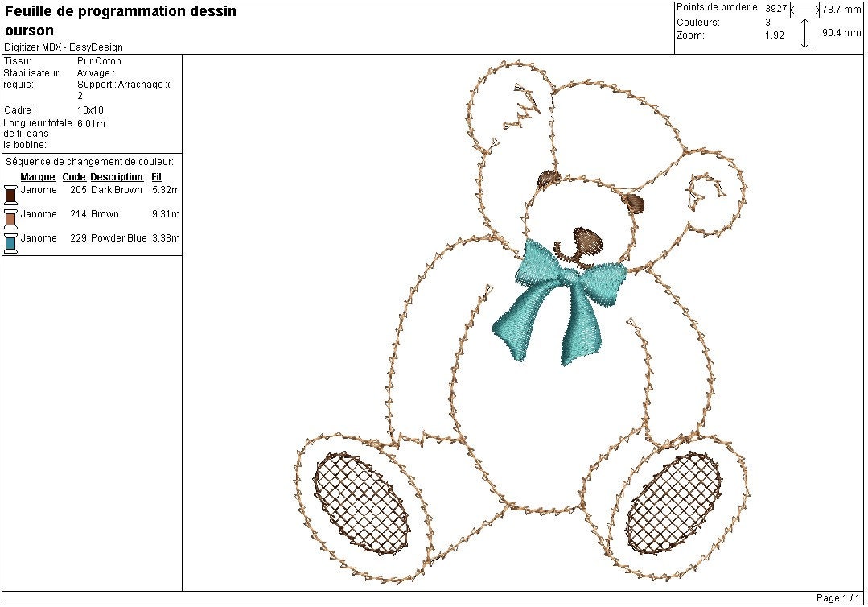
Task: Click the horizontal width dimension arrow icon
Action: pyautogui.click(x=805, y=9)
